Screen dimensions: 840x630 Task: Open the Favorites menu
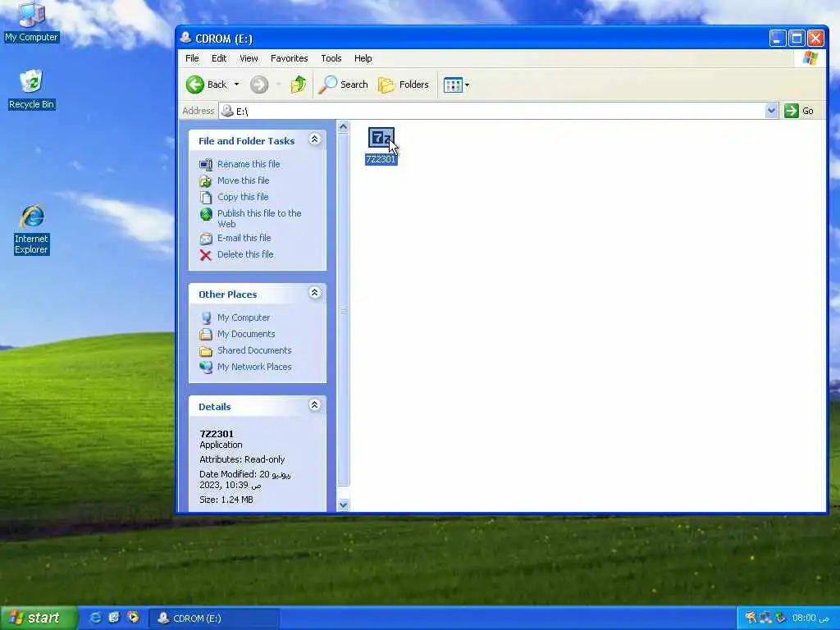coord(290,58)
